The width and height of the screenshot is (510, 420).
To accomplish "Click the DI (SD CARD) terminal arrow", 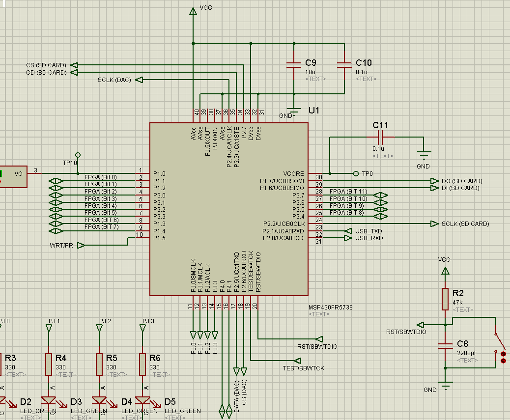I will (434, 188).
